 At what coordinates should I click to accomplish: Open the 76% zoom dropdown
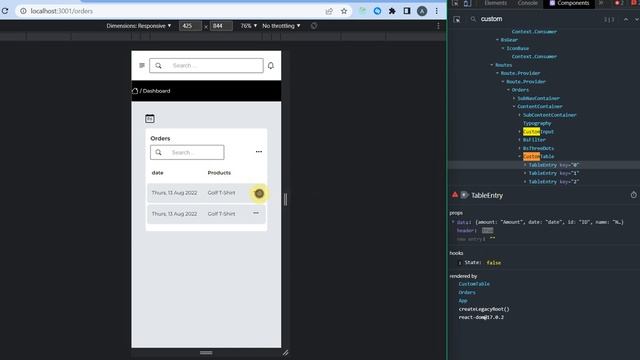pos(249,26)
